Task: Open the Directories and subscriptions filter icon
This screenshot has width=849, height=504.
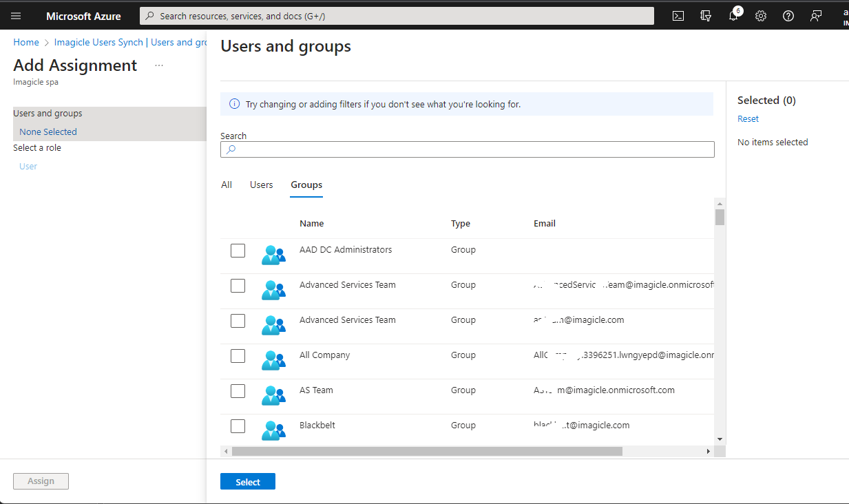Action: tap(706, 16)
